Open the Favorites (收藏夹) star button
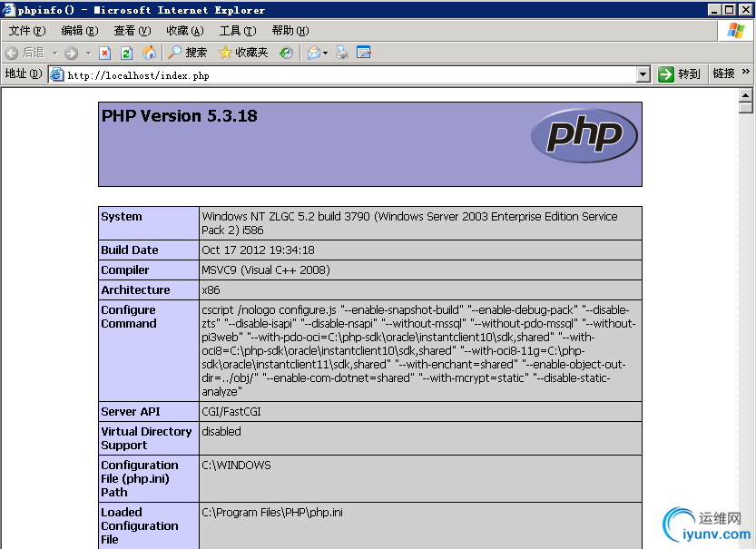 pyautogui.click(x=243, y=53)
